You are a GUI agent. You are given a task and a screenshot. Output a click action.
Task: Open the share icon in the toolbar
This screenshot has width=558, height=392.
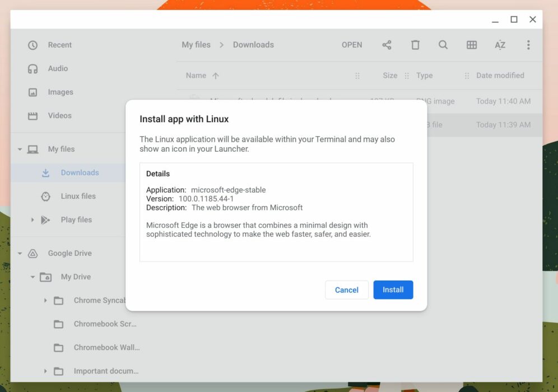387,45
